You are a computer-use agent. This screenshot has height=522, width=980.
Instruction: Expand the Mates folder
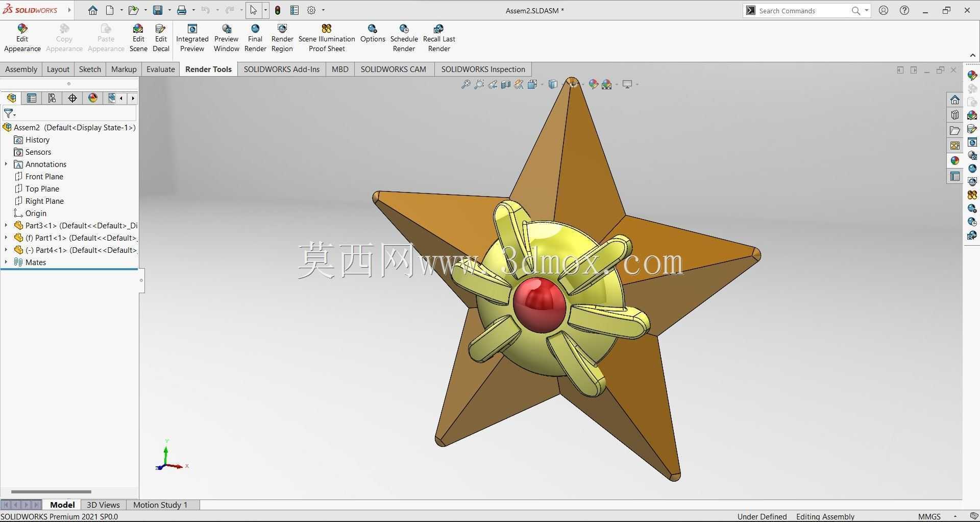[x=6, y=262]
